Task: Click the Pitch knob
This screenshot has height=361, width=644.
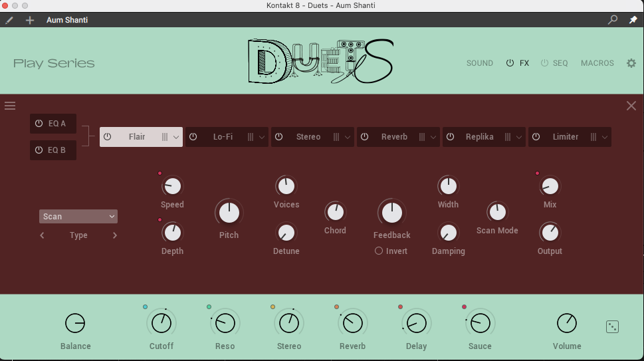Action: click(229, 213)
